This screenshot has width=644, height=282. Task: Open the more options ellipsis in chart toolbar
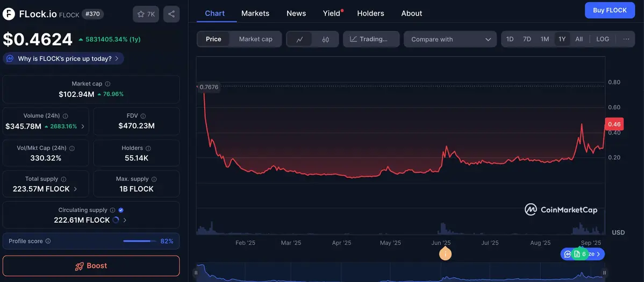pos(626,39)
